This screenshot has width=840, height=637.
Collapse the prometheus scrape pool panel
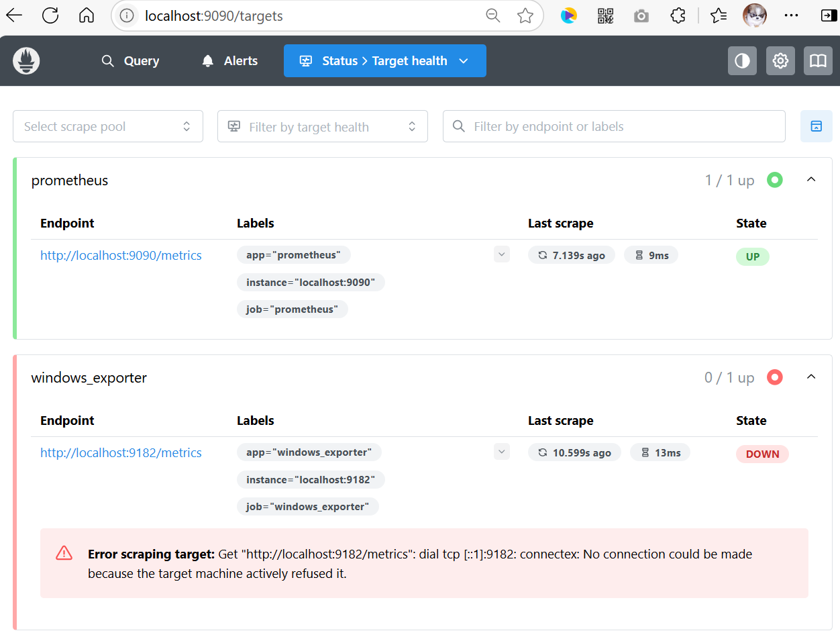point(811,180)
